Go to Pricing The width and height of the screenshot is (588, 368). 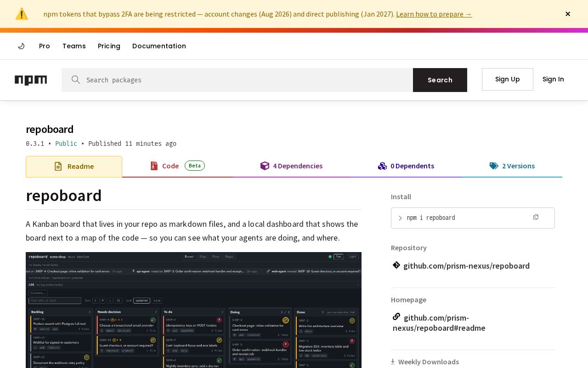coord(109,46)
